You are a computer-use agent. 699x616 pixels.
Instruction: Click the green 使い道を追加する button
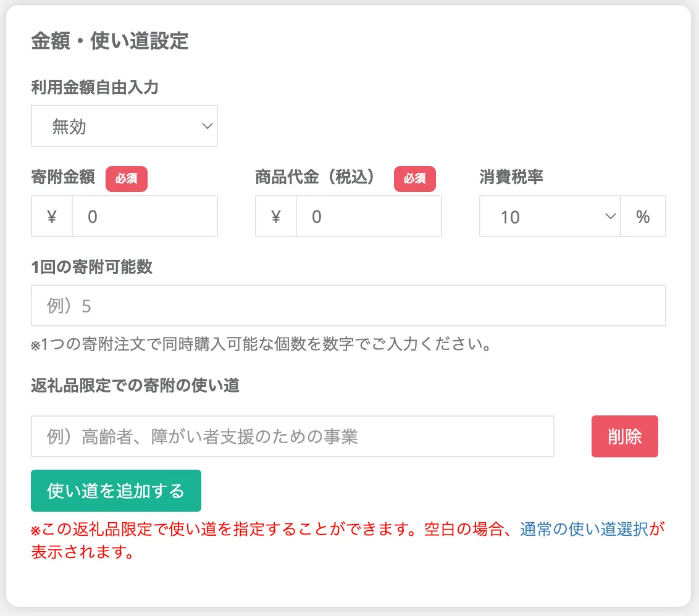click(x=116, y=491)
